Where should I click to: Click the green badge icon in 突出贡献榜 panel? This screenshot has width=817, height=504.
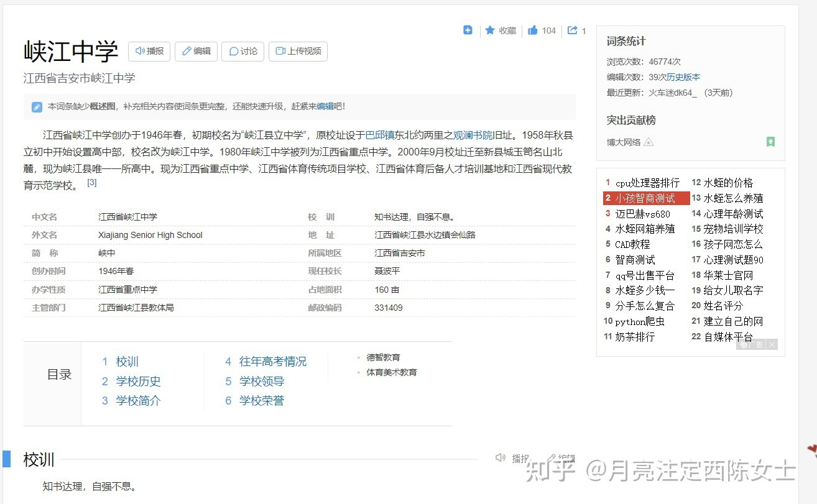[x=771, y=142]
